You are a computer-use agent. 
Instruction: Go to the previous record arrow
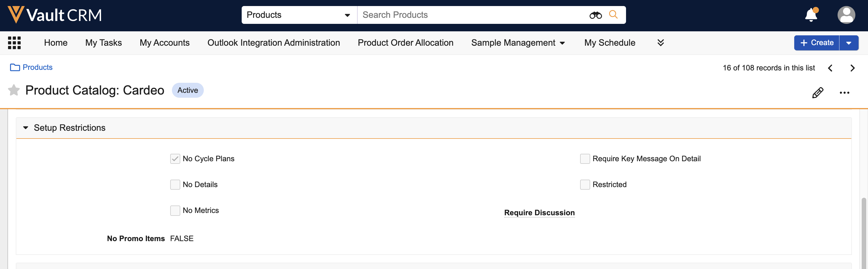(x=830, y=68)
